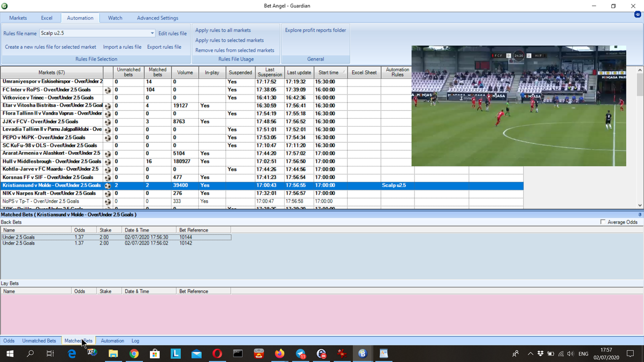Image resolution: width=644 pixels, height=362 pixels.
Task: Click Import a rules file
Action: [122, 47]
